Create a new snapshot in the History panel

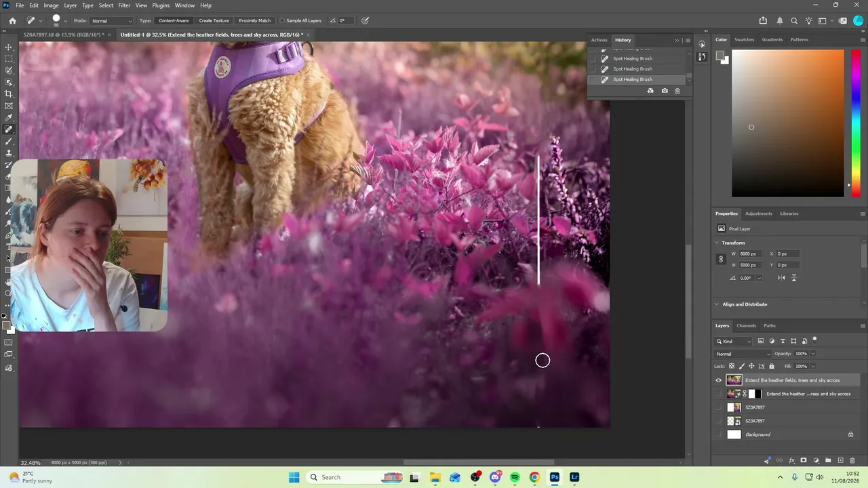[x=665, y=91]
